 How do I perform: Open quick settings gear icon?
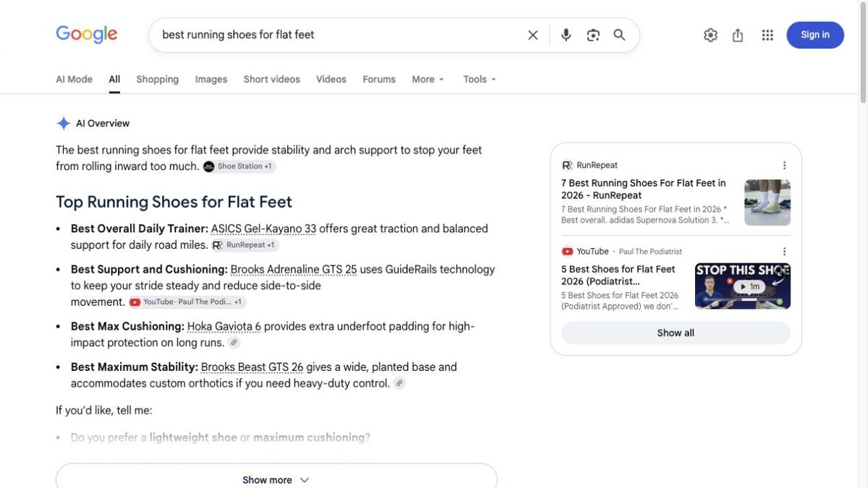[x=710, y=35]
